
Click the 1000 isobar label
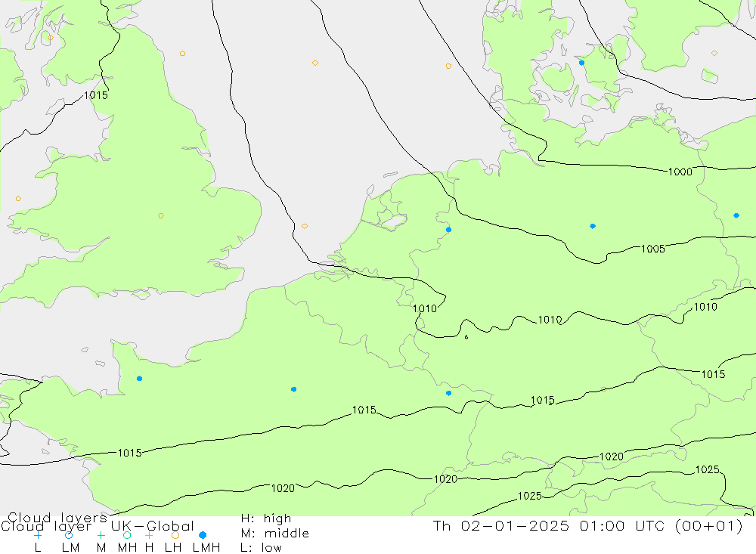[680, 172]
